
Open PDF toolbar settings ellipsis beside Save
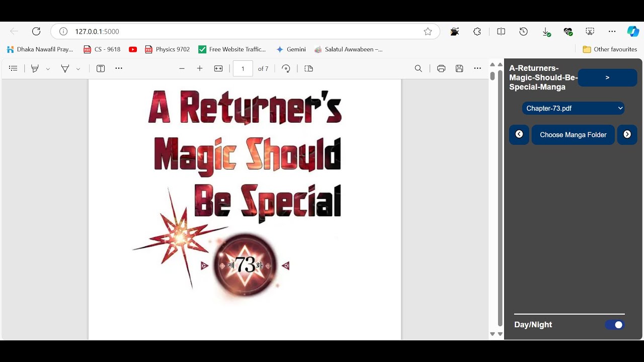pos(477,68)
